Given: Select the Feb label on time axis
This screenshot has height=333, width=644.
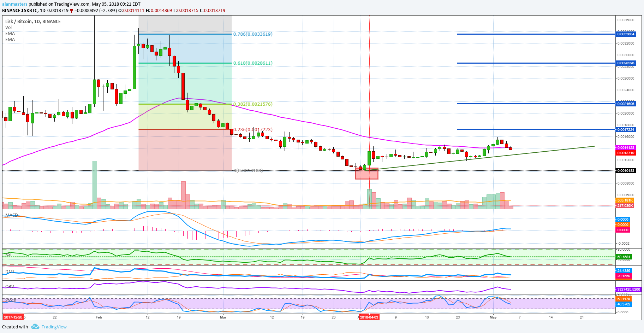Looking at the screenshot, I should [x=99, y=317].
